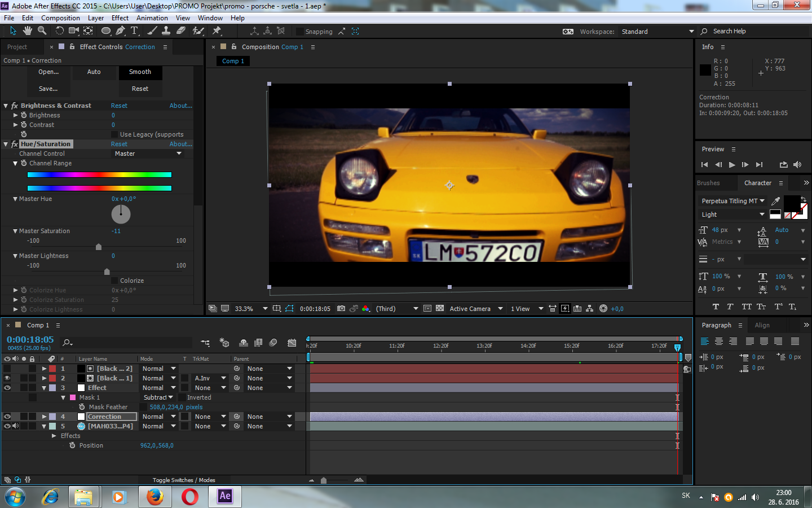Viewport: 812px width, 508px height.
Task: Play the preview with the Play button
Action: 732,165
